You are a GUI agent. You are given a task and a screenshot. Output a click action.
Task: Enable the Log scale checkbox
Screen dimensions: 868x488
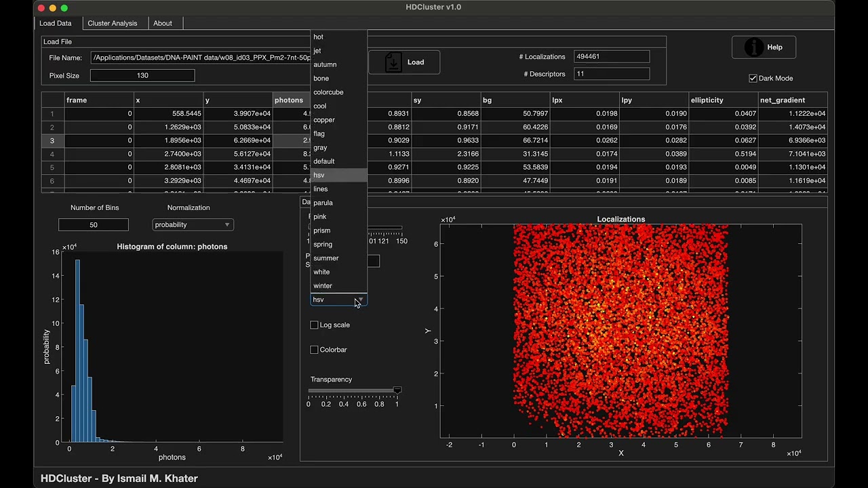(x=314, y=325)
